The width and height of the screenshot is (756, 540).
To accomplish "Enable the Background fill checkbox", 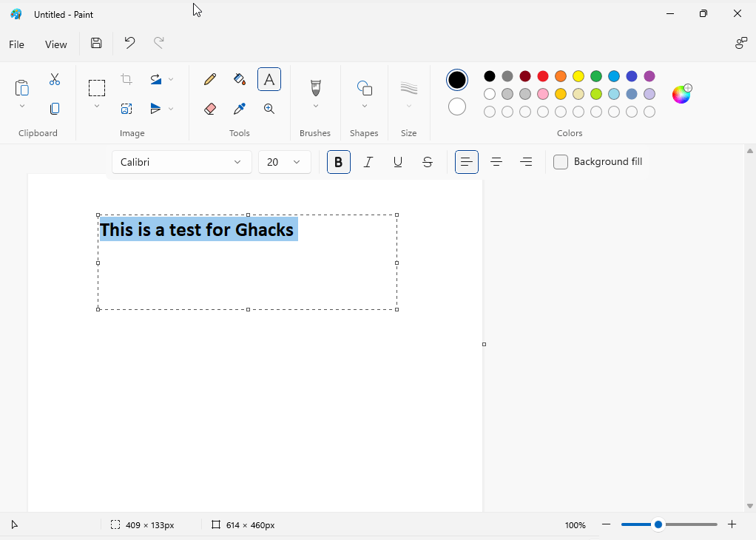I will [560, 161].
